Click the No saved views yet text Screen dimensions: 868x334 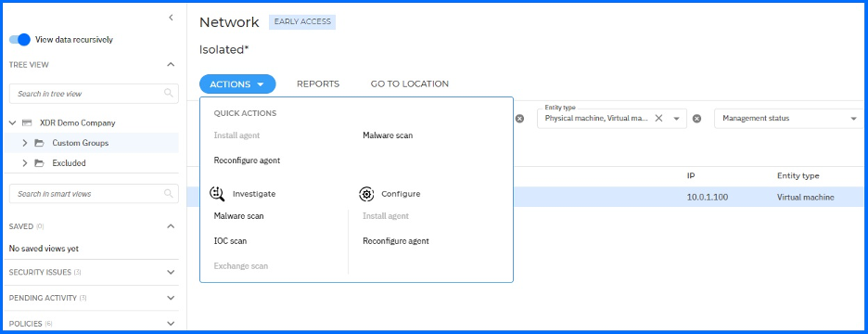click(x=44, y=249)
